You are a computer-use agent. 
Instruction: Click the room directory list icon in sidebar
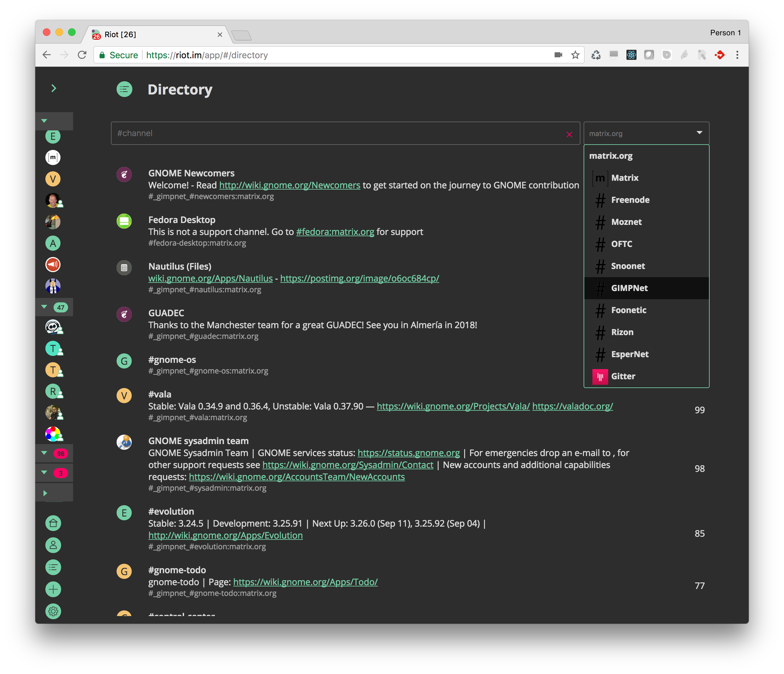(x=53, y=567)
